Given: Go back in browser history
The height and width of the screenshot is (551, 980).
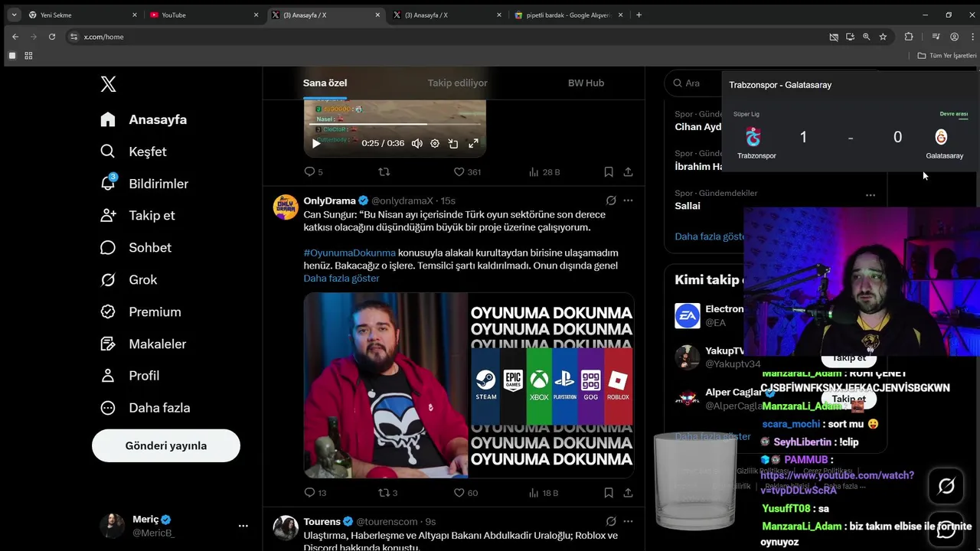Looking at the screenshot, I should click(x=15, y=37).
